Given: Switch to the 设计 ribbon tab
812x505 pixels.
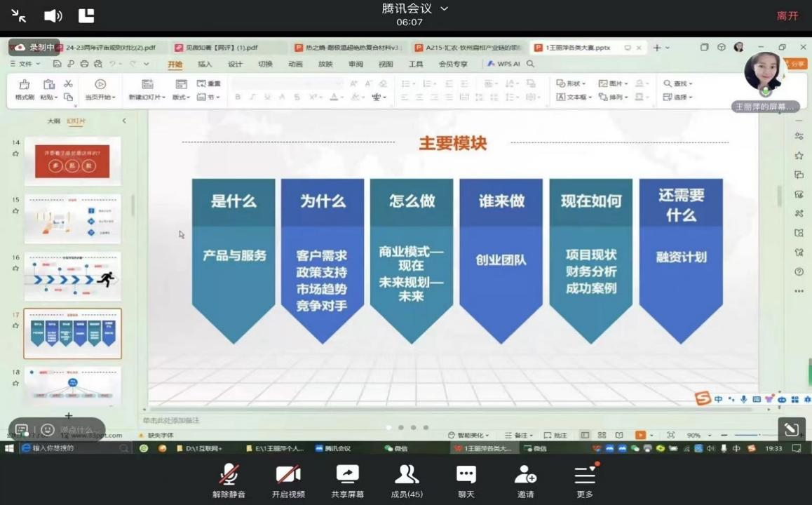Looking at the screenshot, I should tap(235, 64).
